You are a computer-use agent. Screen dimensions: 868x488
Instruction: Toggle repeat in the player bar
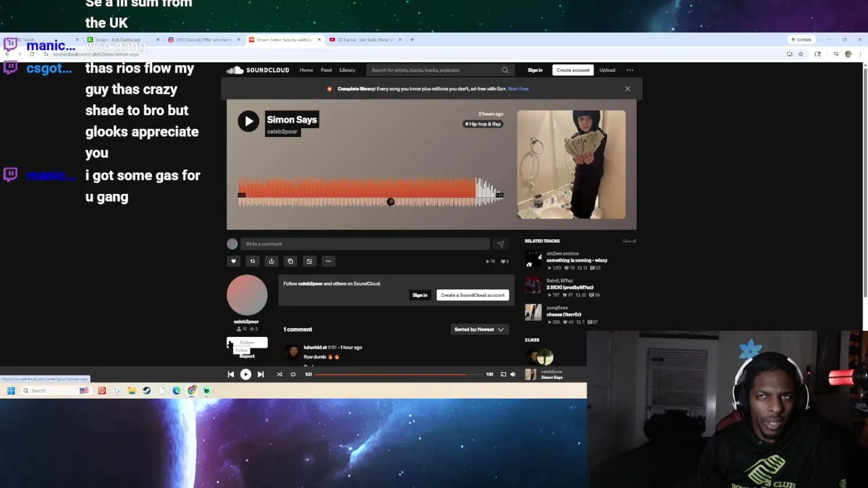coord(293,374)
